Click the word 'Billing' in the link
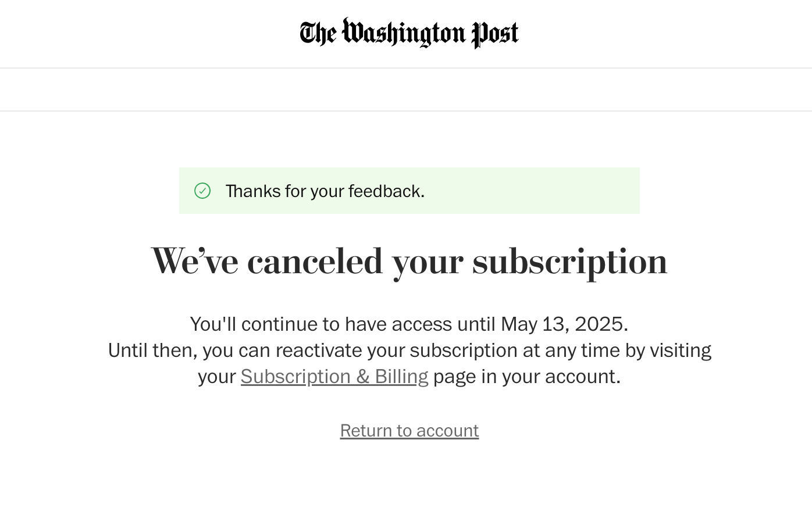The height and width of the screenshot is (515, 812). point(401,377)
